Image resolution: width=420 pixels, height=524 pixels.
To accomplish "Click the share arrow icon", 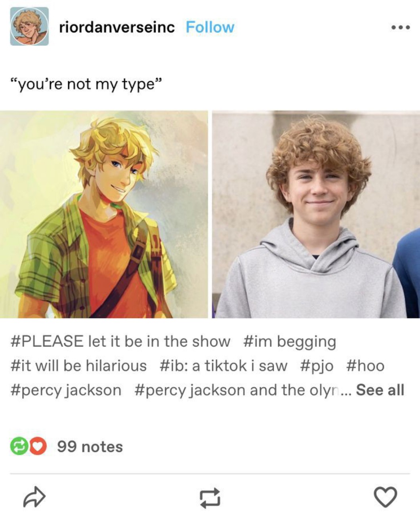I will pos(34,497).
